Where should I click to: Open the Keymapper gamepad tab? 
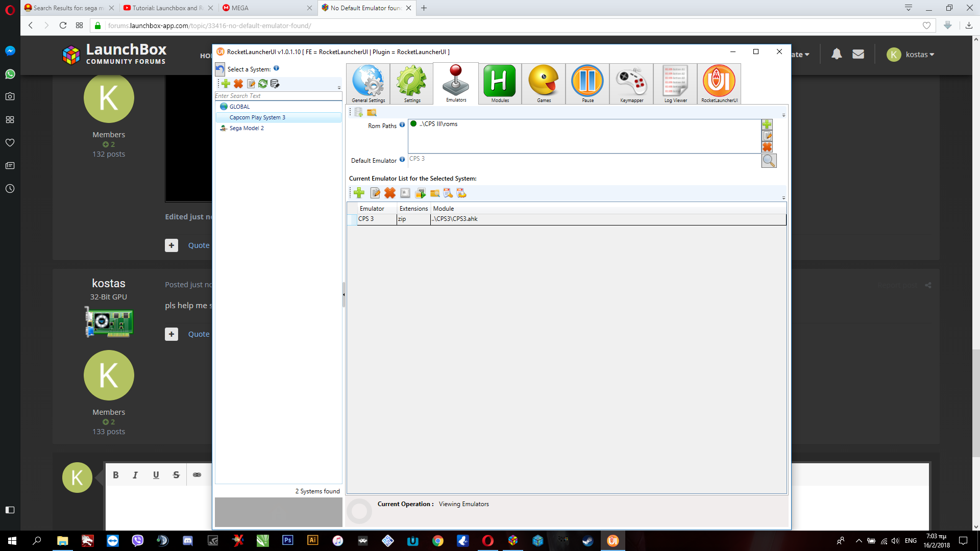pyautogui.click(x=631, y=84)
